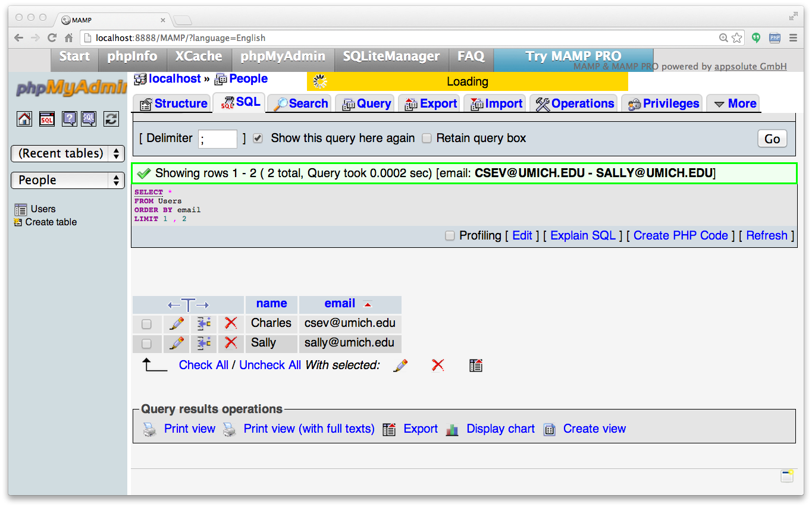
Task: Click the Create view link
Action: (x=594, y=429)
